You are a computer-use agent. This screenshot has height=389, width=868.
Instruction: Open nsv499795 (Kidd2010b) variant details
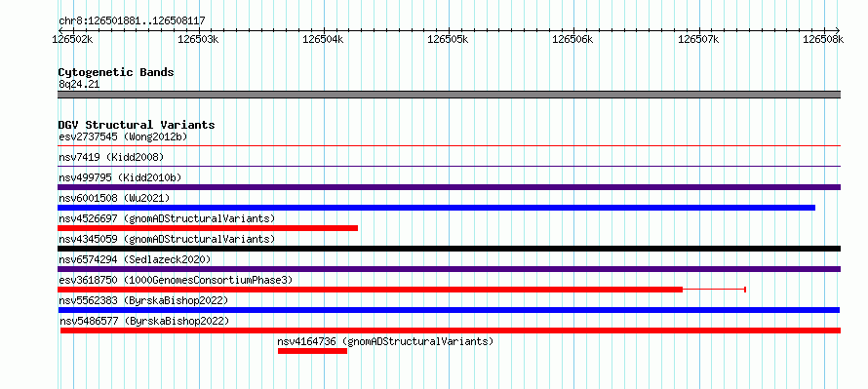tap(120, 177)
